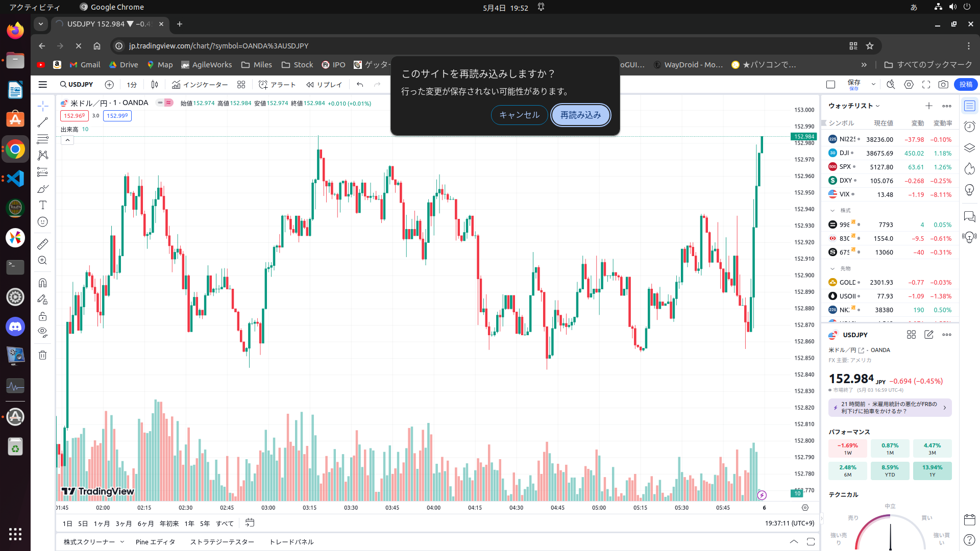Select the 3ヶ月 time range

124,523
